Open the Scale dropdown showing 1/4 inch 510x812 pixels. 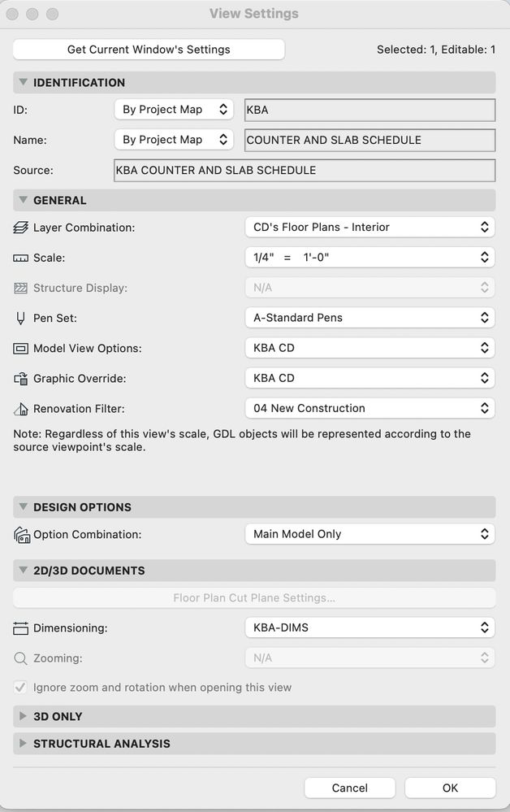370,258
